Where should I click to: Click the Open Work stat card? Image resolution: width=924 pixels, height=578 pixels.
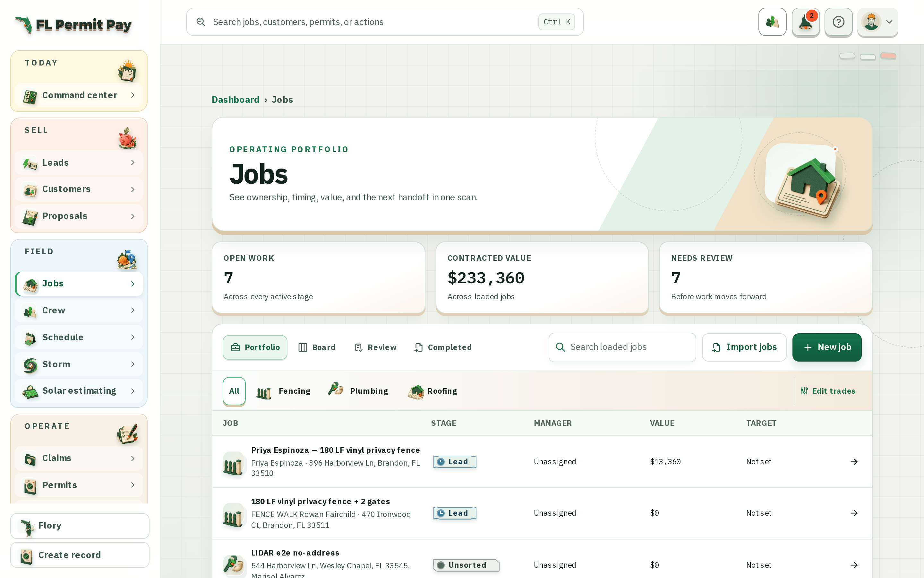tap(319, 278)
